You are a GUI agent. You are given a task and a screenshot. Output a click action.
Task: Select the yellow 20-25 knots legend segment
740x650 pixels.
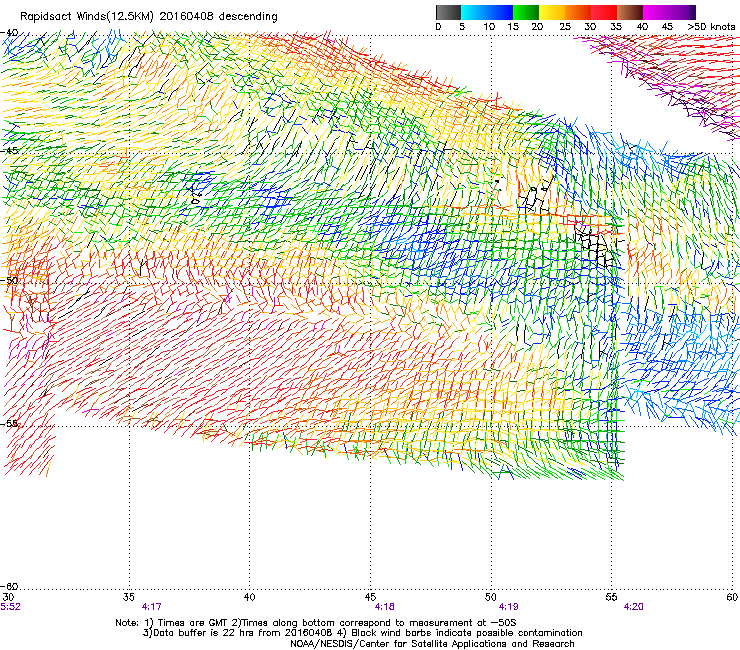pos(552,12)
